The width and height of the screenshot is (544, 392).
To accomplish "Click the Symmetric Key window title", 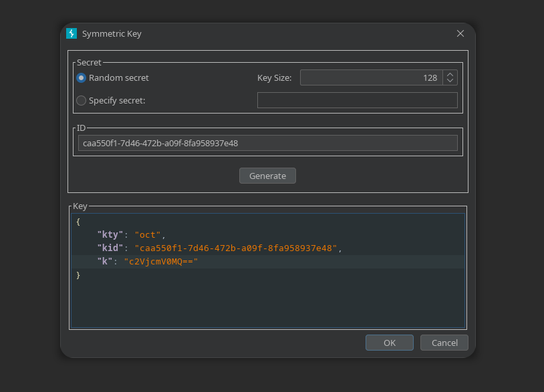I will click(112, 33).
